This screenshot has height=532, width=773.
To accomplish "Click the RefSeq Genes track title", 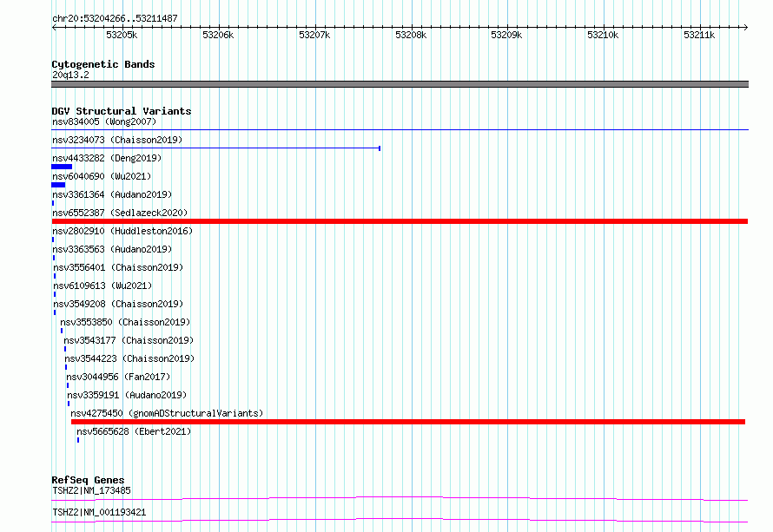I will tap(88, 480).
